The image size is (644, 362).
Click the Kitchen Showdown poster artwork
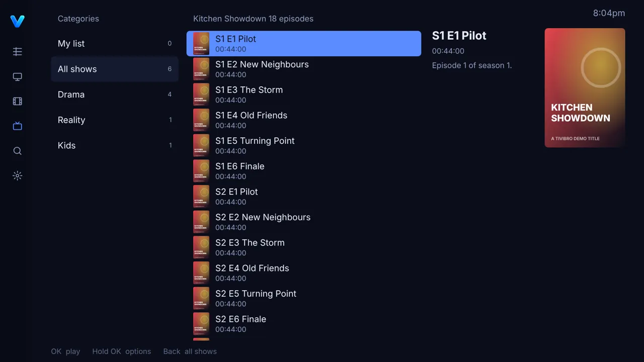coord(585,87)
